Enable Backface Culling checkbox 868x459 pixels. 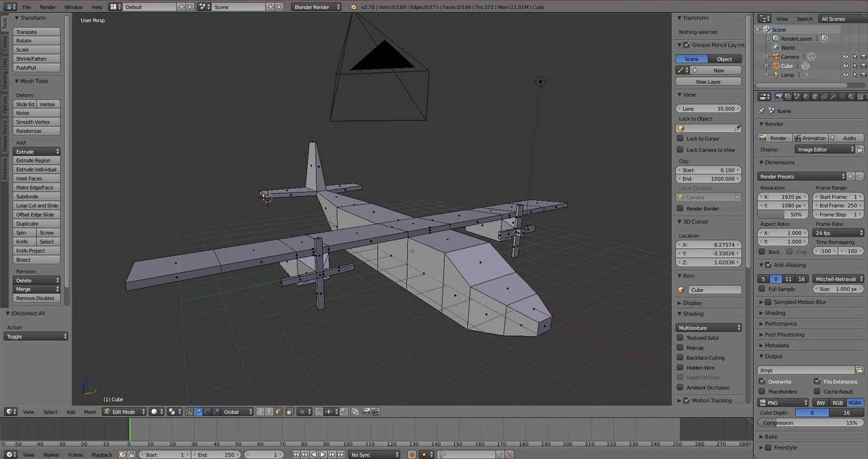click(680, 357)
